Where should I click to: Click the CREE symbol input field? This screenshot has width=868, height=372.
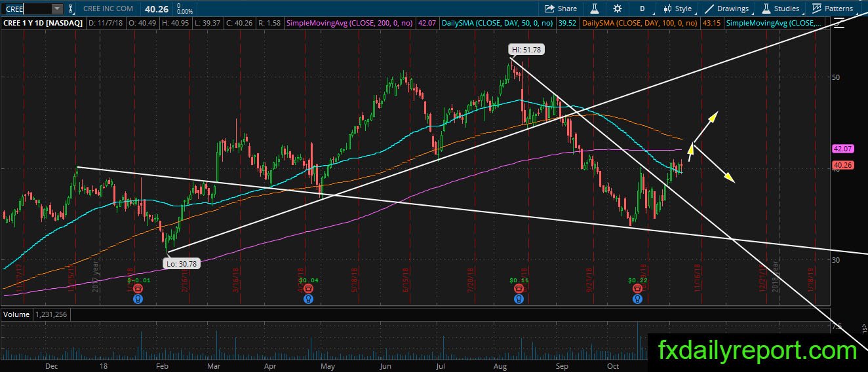26,9
